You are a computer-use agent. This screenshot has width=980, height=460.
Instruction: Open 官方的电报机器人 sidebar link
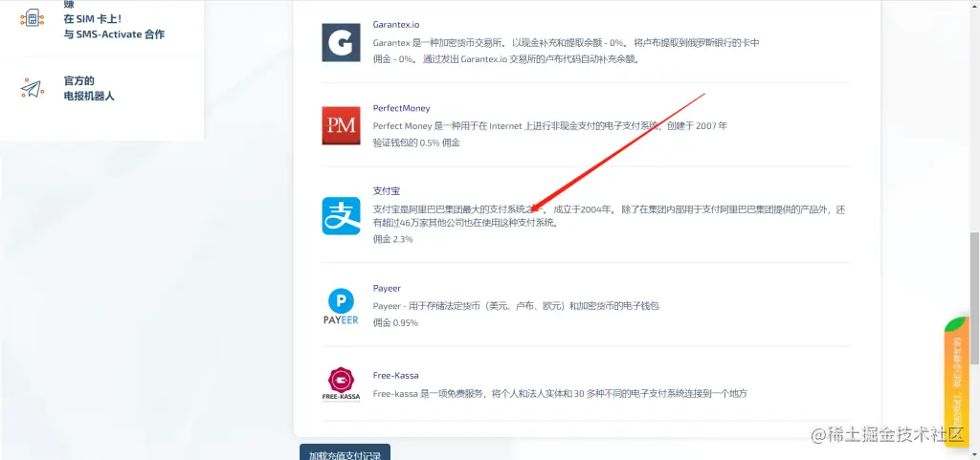(89, 89)
